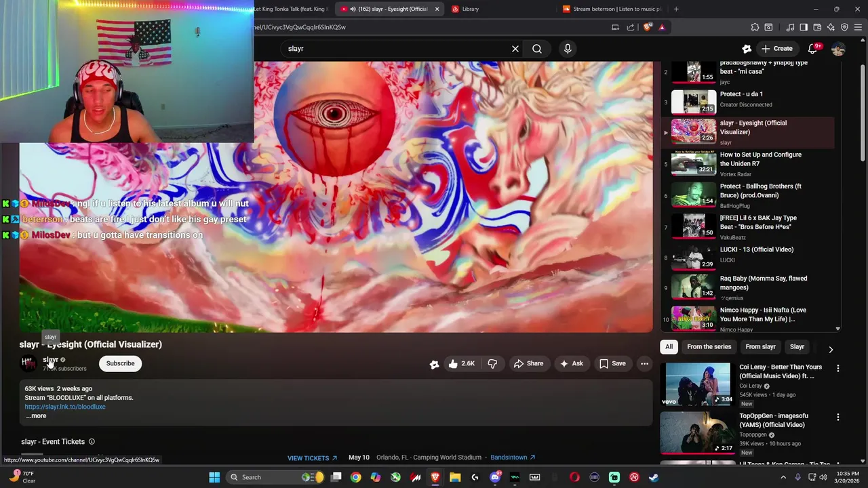The image size is (868, 488).
Task: Open Brave Wallet icon
Action: [817, 27]
